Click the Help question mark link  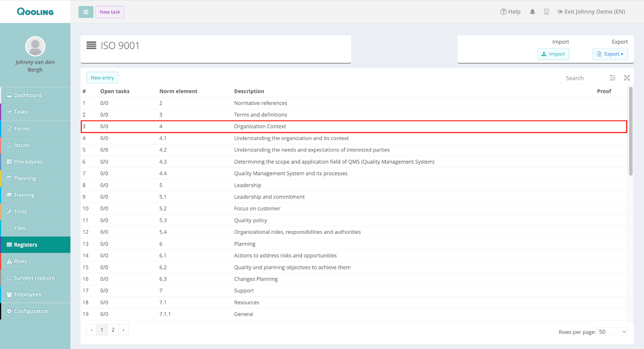click(x=510, y=12)
